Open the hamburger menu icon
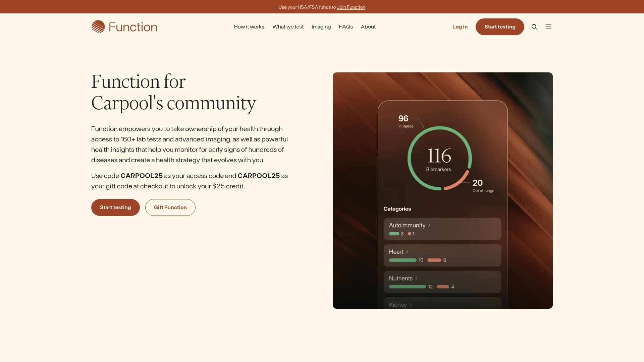This screenshot has width=644, height=362. pyautogui.click(x=548, y=27)
